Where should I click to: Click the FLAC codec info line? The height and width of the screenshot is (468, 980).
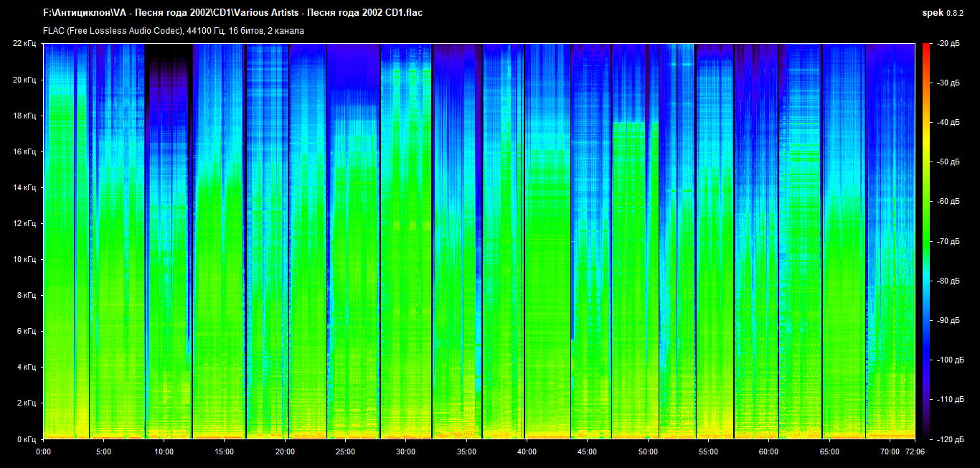174,31
